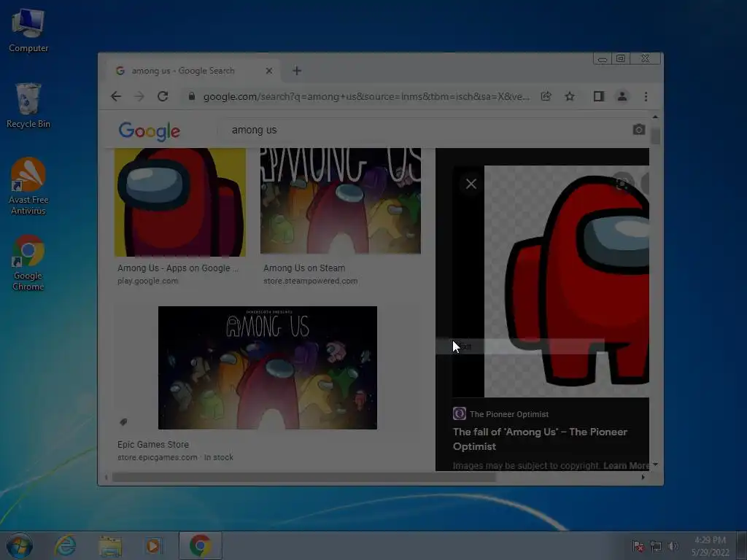Click the browser forward arrow
Image resolution: width=747 pixels, height=560 pixels.
[139, 97]
